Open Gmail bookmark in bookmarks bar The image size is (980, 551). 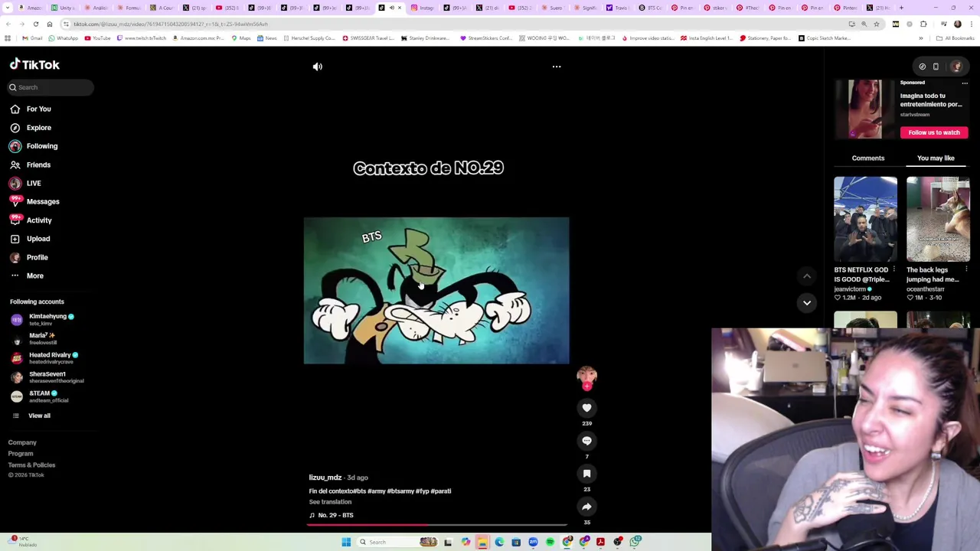click(33, 37)
